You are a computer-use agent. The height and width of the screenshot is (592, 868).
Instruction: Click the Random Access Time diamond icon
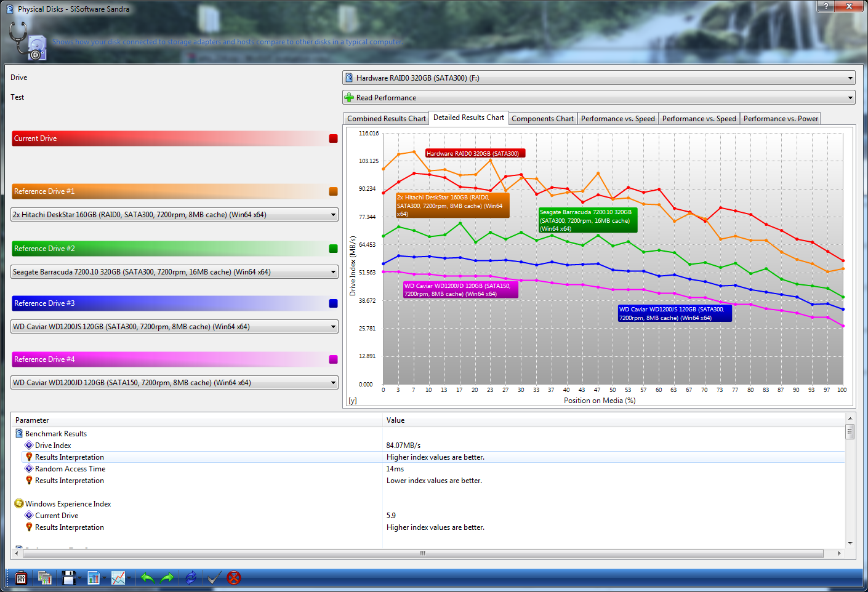(29, 468)
